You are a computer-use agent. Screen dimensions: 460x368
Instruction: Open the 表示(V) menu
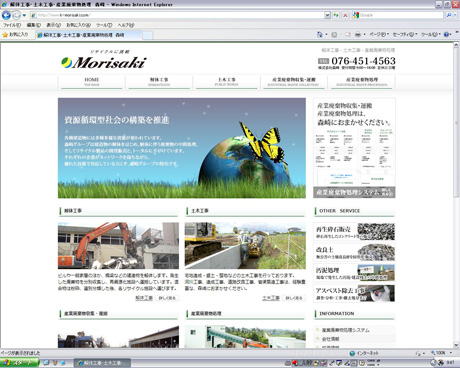tap(53, 25)
